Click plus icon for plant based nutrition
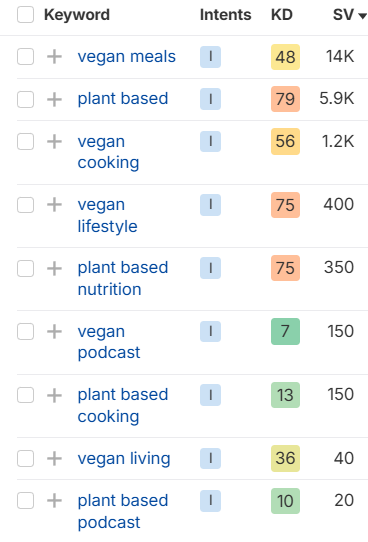This screenshot has width=368, height=542. tap(54, 269)
